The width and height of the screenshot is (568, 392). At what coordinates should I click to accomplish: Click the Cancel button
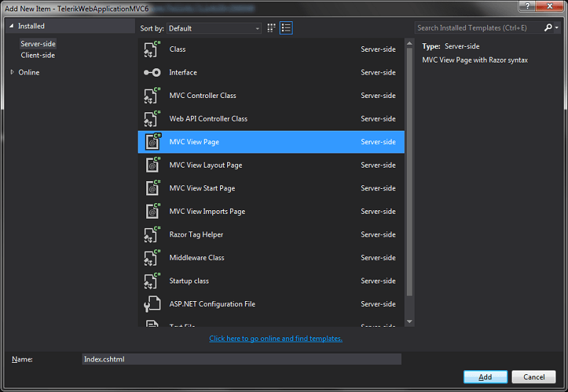(534, 377)
